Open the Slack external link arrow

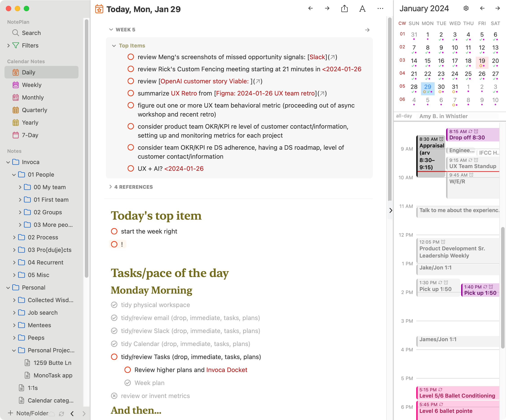click(333, 57)
